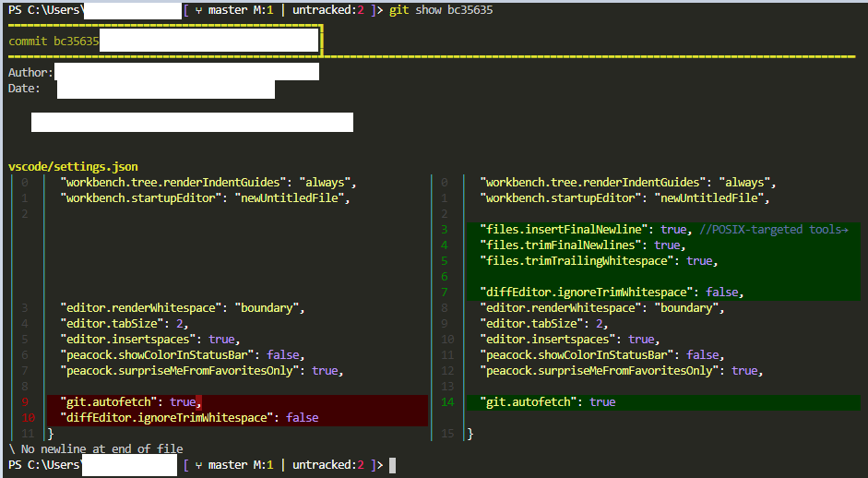
Task: Click left pane 'editor.renderWhitespace' line
Action: click(182, 308)
